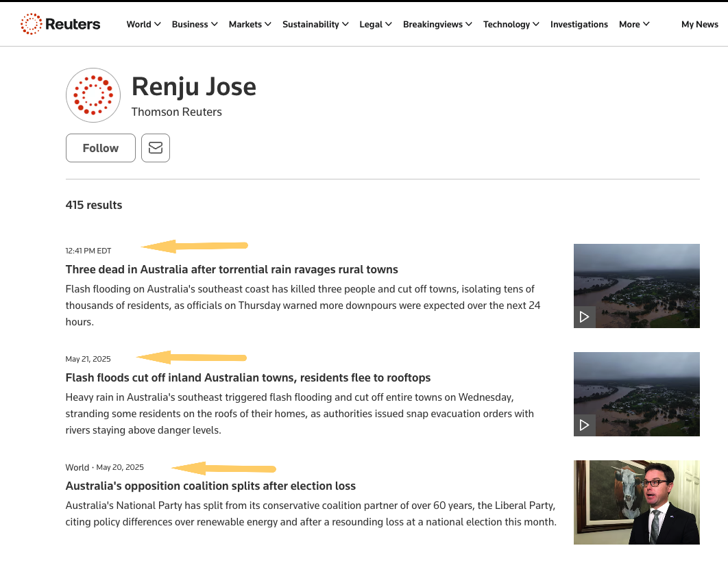
Task: Open My News
Action: (699, 24)
